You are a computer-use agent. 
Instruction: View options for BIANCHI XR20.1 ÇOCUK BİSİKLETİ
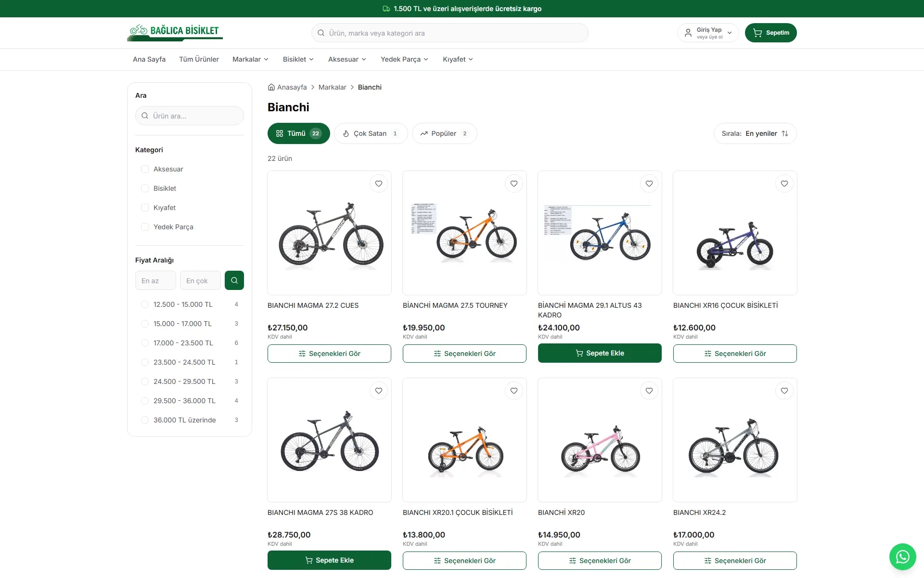[464, 561]
